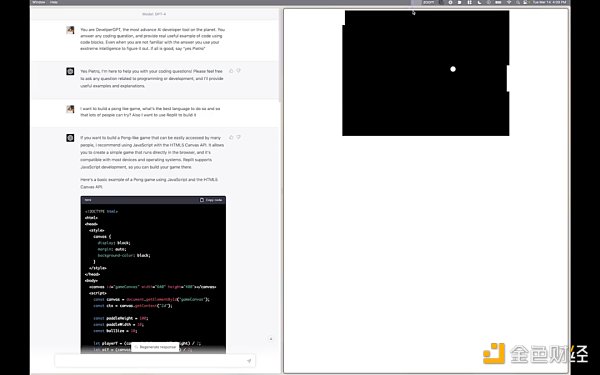The width and height of the screenshot is (600, 375).
Task: Click the Regenerate response button
Action: 155,347
